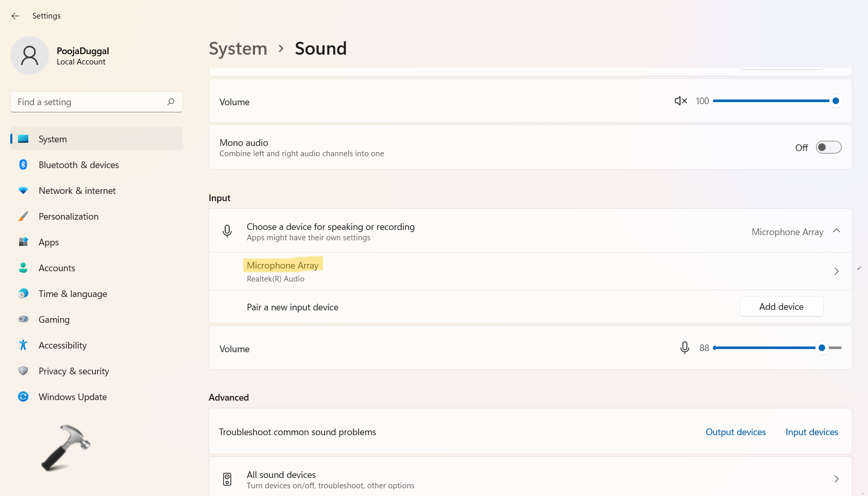Toggle the Mono audio switch
This screenshot has width=868, height=496.
[x=828, y=147]
